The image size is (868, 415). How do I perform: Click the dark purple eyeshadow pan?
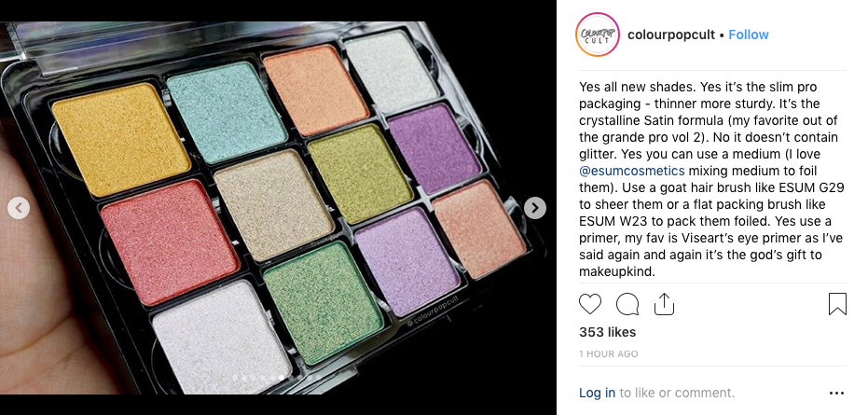[x=434, y=146]
